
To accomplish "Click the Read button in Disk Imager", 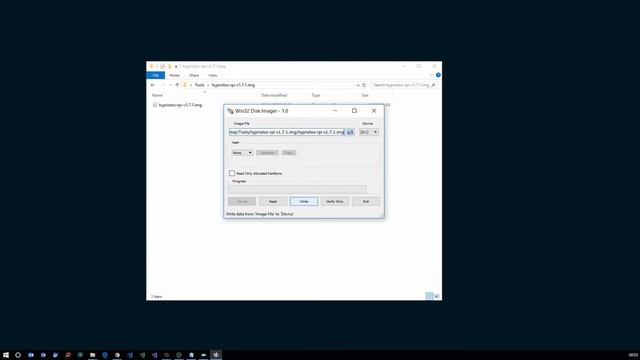I will click(273, 201).
